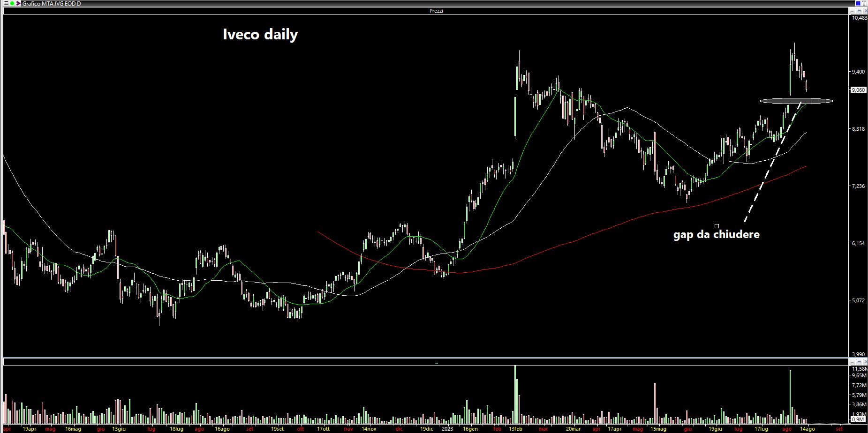Click the 5,072 price axis label
Viewport: 868px width, 433px height.
coord(858,300)
